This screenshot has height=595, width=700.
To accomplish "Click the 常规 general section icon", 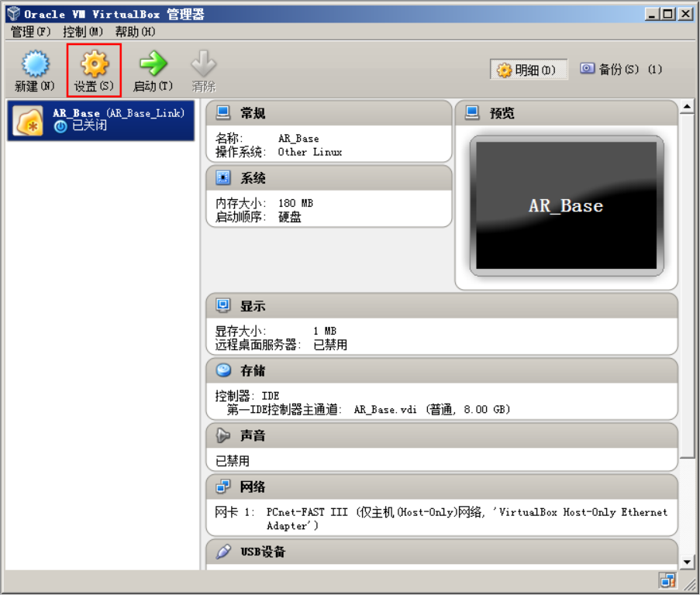I will pos(222,112).
